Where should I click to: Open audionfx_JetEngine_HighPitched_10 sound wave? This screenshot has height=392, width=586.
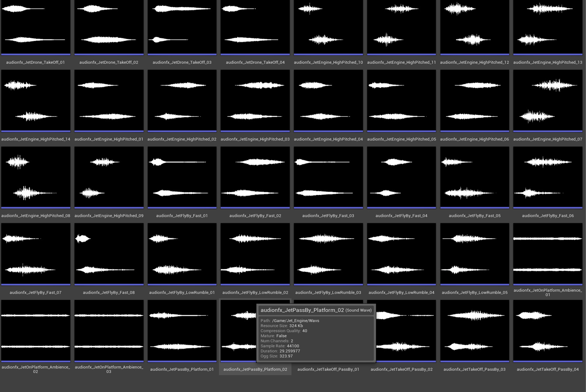coord(328,27)
